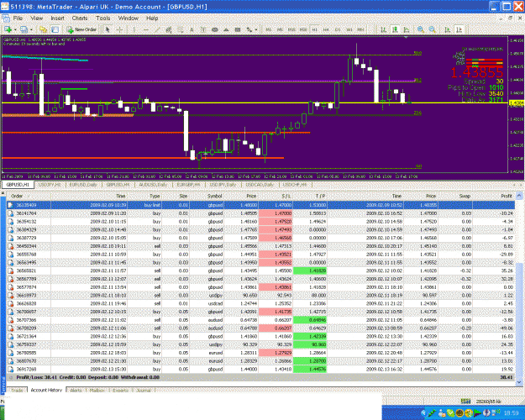This screenshot has width=525, height=420.
Task: Click green T/P cell 1.44576
Action: pos(310,369)
